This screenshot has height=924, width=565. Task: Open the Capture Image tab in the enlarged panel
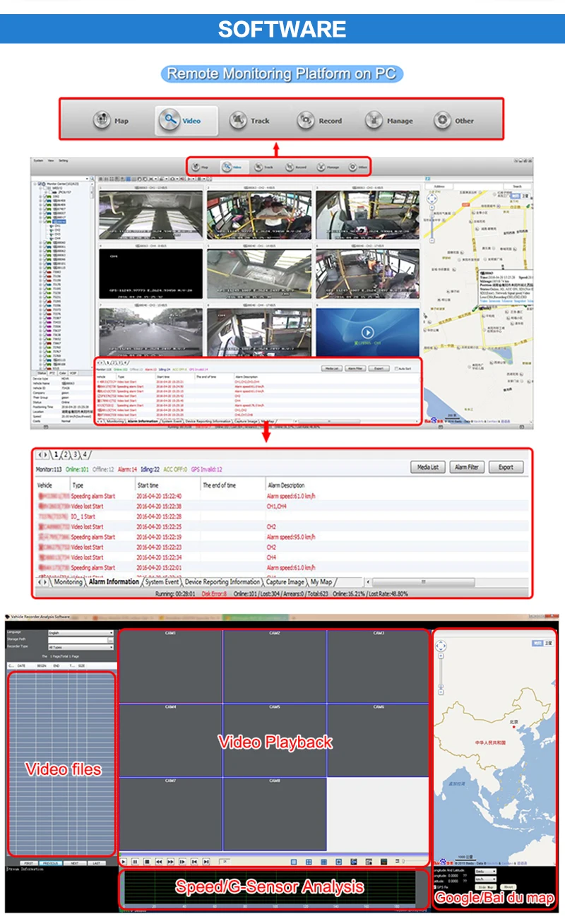pyautogui.click(x=285, y=582)
